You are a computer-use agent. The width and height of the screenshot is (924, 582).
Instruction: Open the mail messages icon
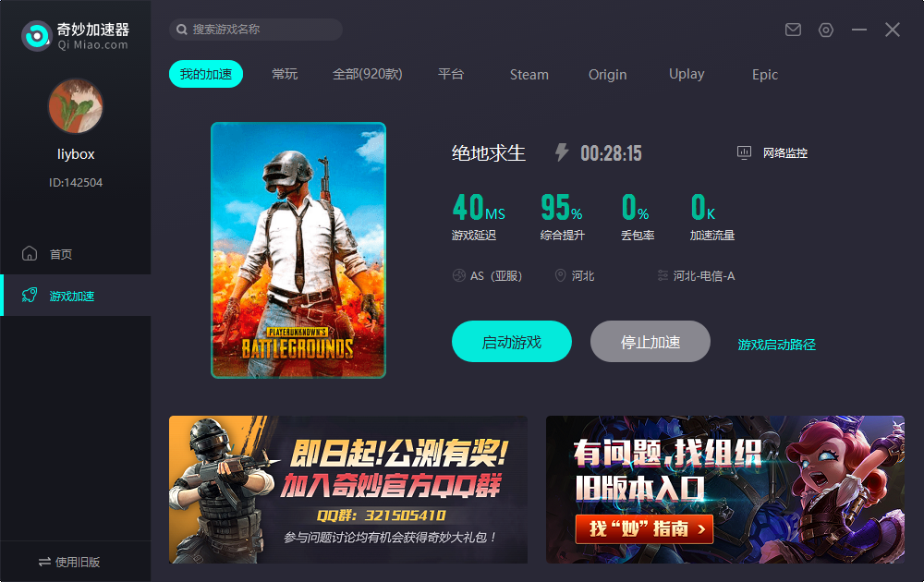[x=793, y=30]
